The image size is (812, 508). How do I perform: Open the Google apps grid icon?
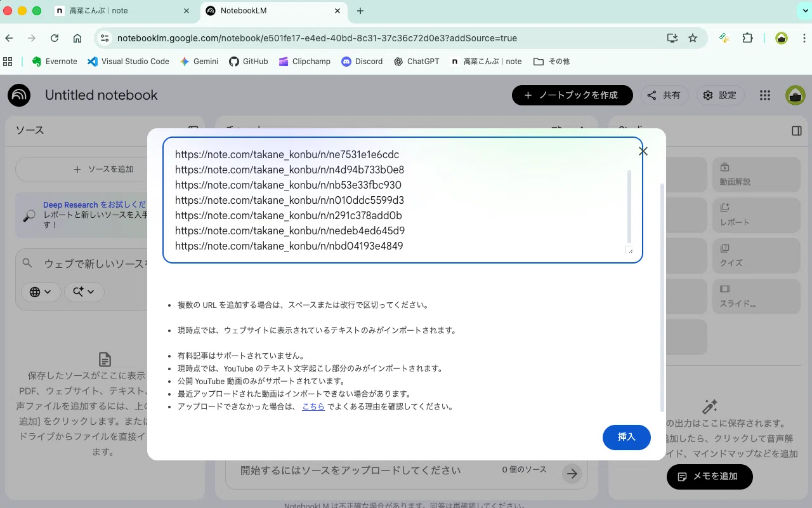765,95
